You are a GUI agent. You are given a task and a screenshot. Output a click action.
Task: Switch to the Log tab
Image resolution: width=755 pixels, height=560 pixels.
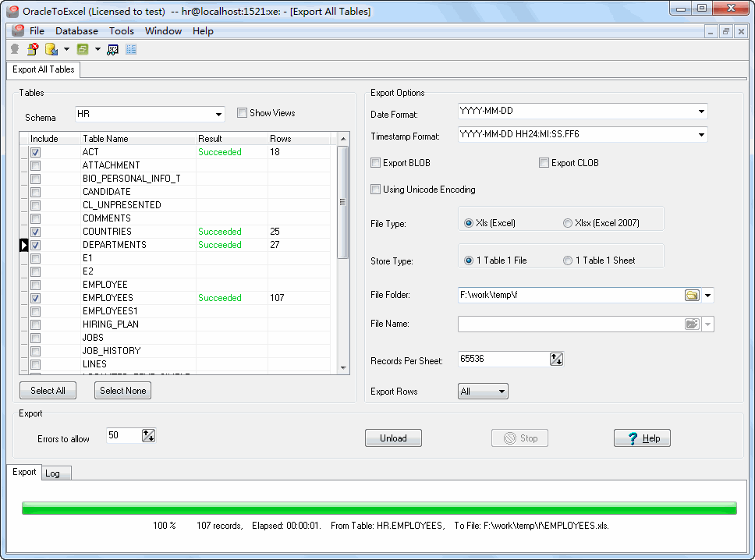click(x=56, y=473)
